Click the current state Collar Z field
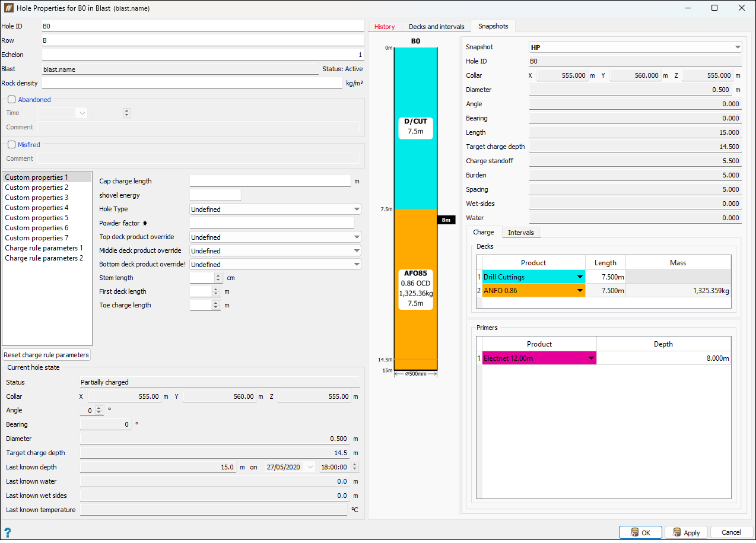This screenshot has height=543, width=756. [314, 396]
